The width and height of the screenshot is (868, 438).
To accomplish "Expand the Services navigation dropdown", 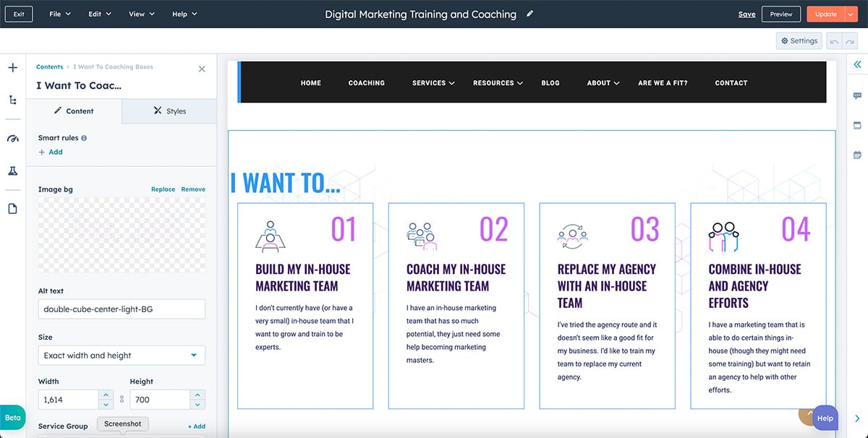I will click(x=433, y=82).
